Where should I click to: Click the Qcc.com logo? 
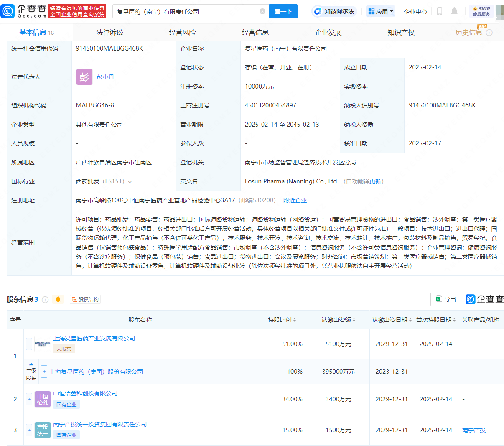coord(24,11)
